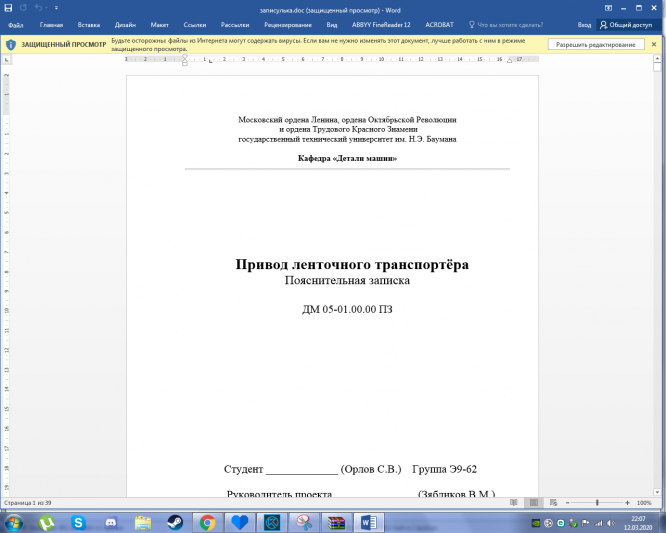Switch to Print Layout view icon
The image size is (666, 533).
click(534, 503)
